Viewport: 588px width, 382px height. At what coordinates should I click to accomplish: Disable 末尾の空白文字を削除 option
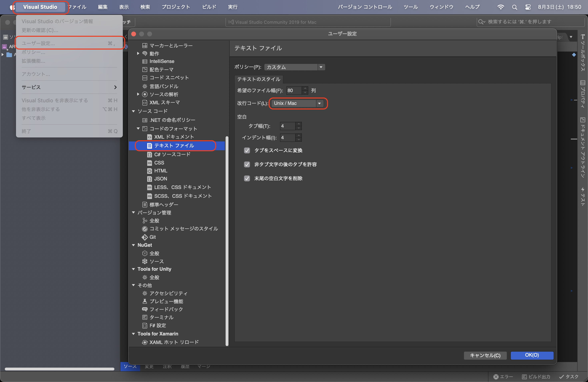click(247, 178)
